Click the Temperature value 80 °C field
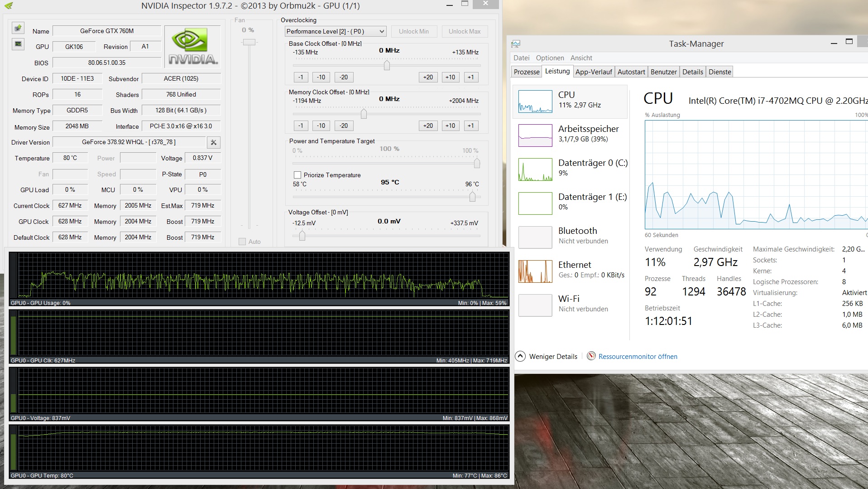Screen dimensions: 868x489 (70, 158)
